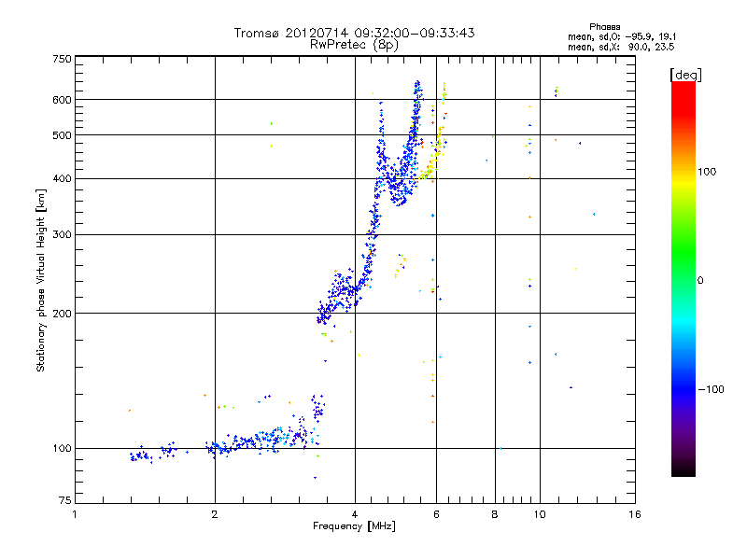Click the 'Phases' header label
This screenshot has height=560, width=747.
click(604, 27)
